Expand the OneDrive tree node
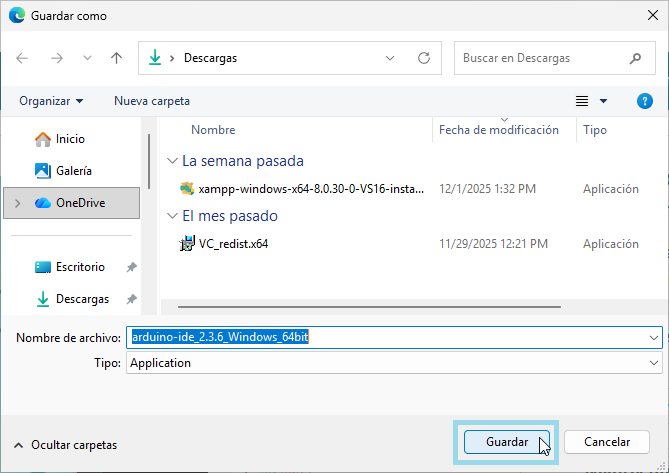The height and width of the screenshot is (473, 669). point(17,203)
